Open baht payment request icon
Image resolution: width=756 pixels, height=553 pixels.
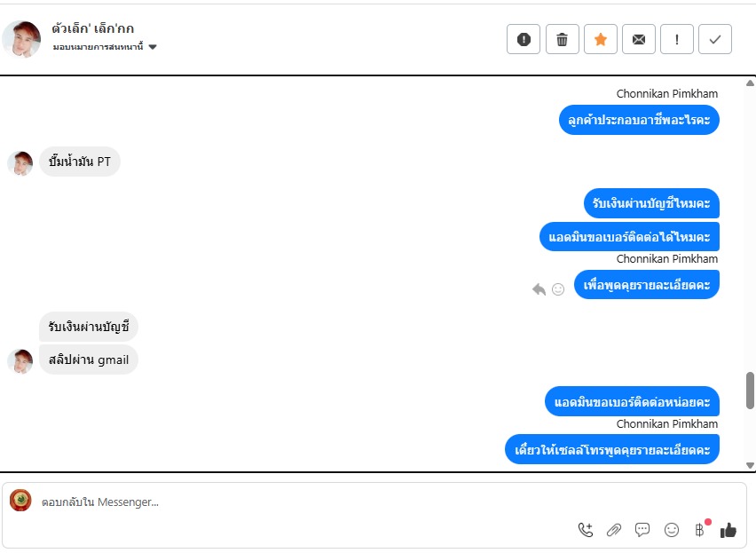(699, 530)
